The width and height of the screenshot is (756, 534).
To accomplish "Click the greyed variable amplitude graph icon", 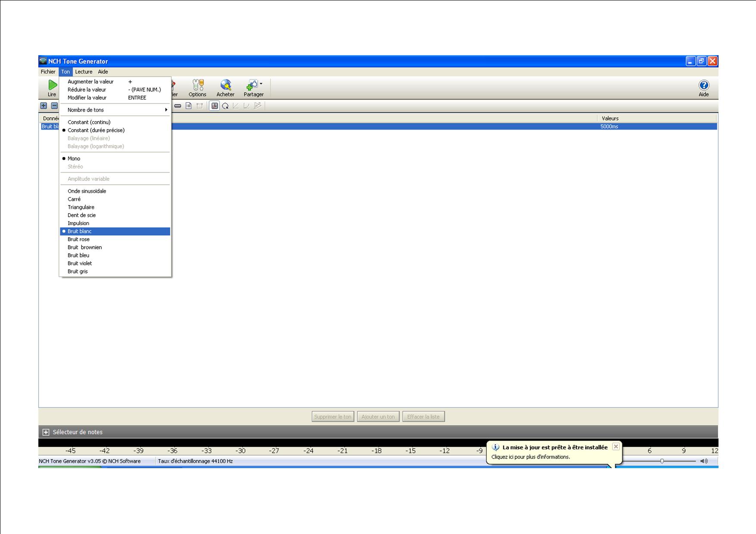I will [258, 106].
